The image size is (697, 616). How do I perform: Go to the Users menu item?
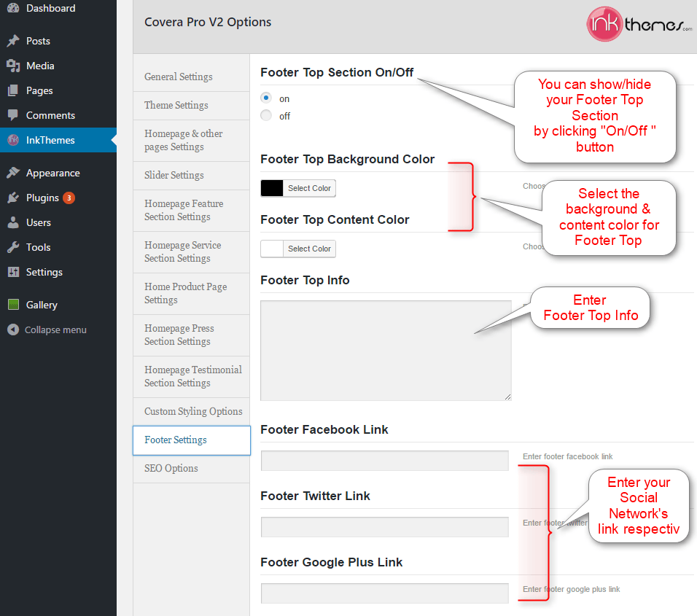pyautogui.click(x=58, y=222)
